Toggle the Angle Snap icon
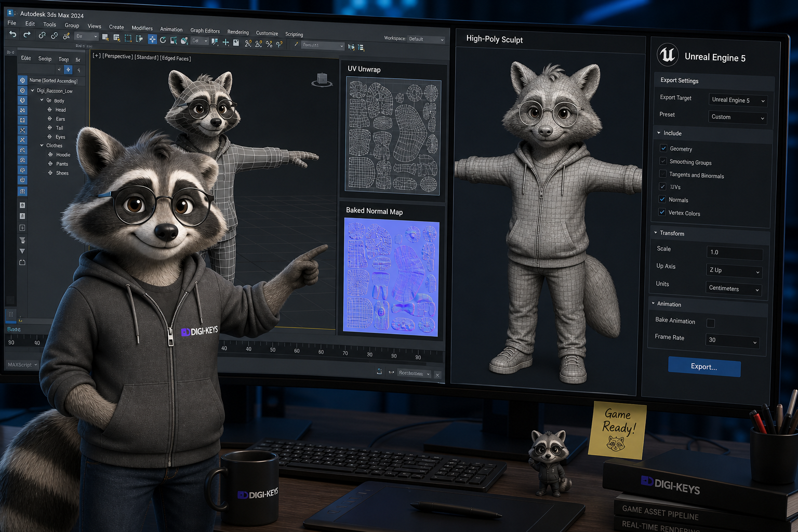 coord(258,44)
